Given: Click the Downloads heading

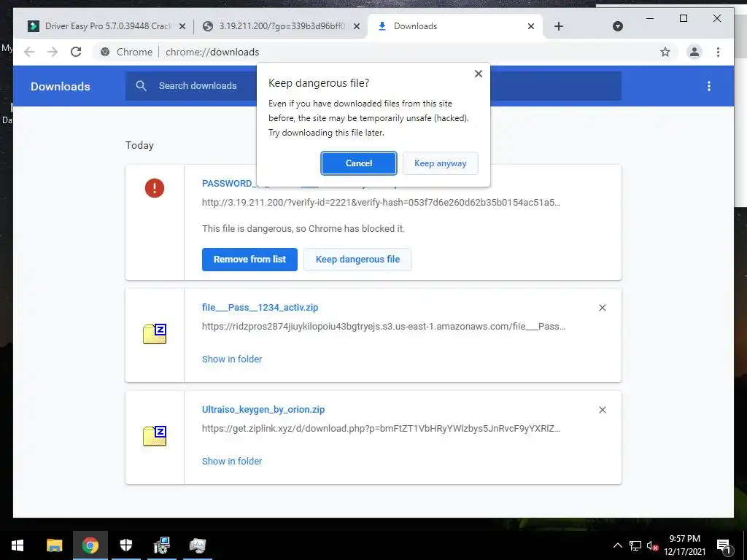Looking at the screenshot, I should [61, 87].
